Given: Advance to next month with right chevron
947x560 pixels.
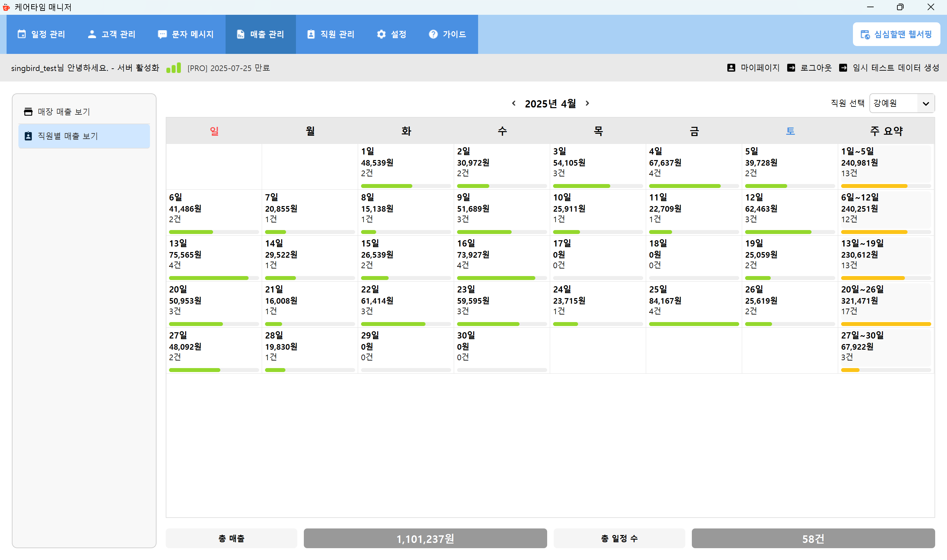Looking at the screenshot, I should (x=587, y=103).
